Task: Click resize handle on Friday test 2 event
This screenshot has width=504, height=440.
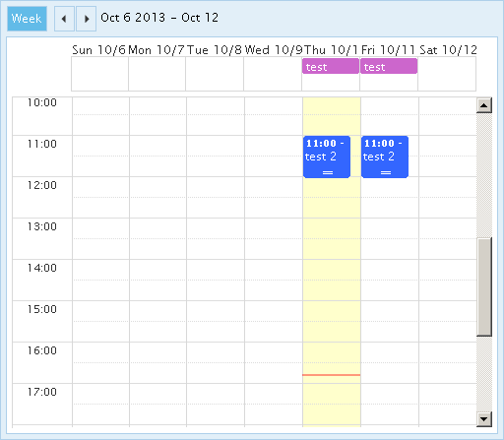Action: 386,172
